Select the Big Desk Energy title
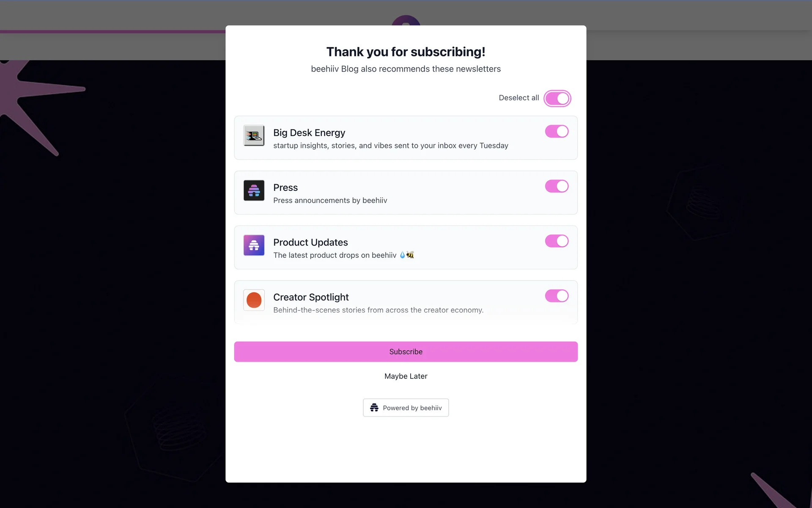The width and height of the screenshot is (812, 508). tap(309, 133)
